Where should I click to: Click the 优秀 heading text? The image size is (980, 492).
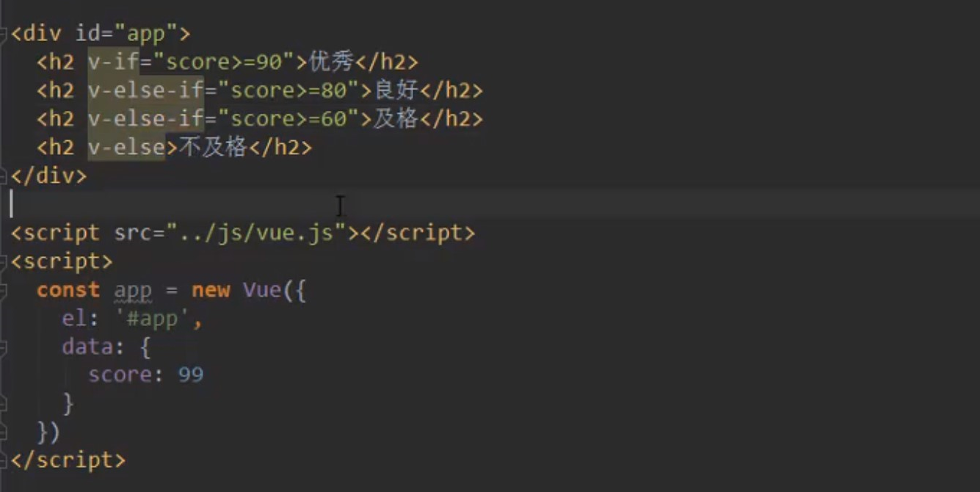[331, 62]
